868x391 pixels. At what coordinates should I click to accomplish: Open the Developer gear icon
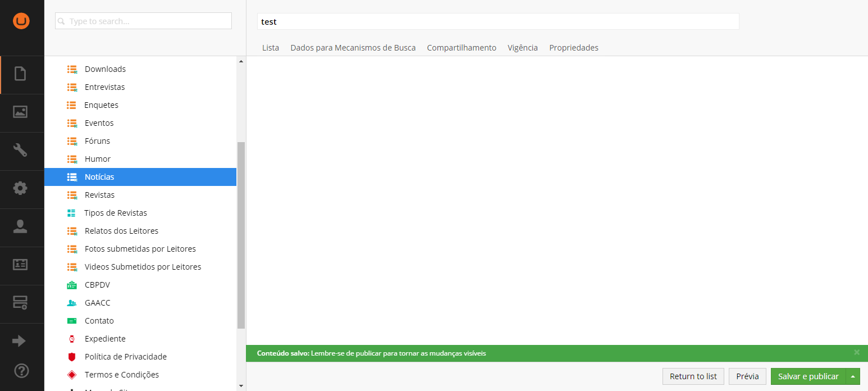click(20, 188)
